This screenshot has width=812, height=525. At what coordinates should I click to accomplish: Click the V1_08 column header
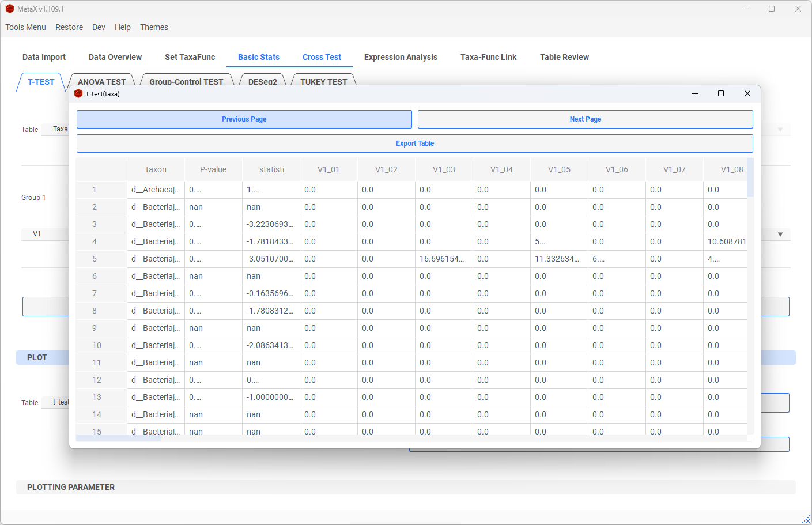(726, 169)
